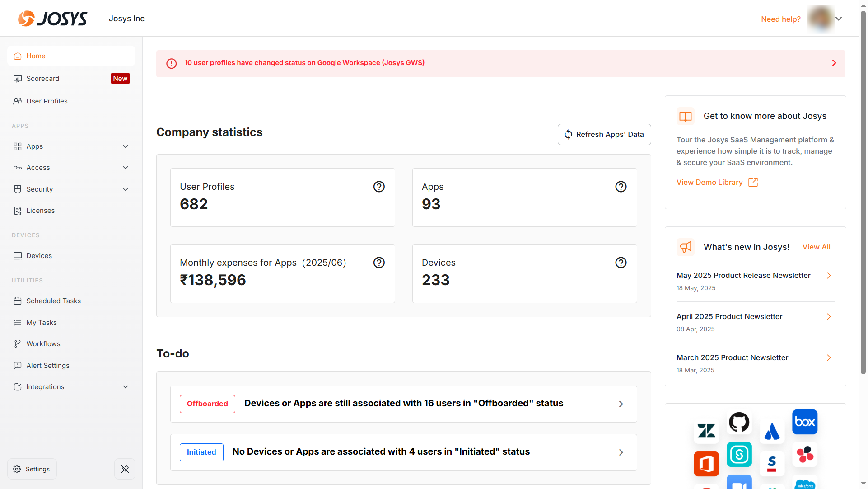Viewport: 868px width, 489px height.
Task: Click the help icon on User Profiles card
Action: click(x=379, y=187)
